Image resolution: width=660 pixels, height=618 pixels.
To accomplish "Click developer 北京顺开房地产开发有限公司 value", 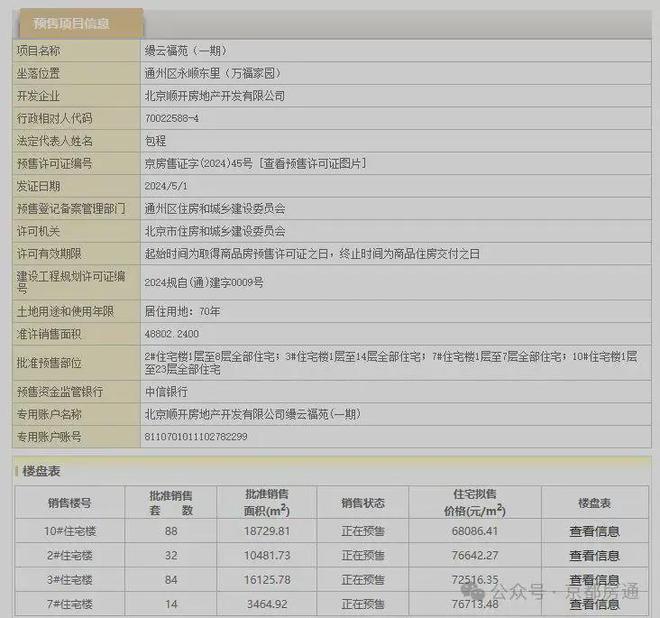I will (x=215, y=96).
